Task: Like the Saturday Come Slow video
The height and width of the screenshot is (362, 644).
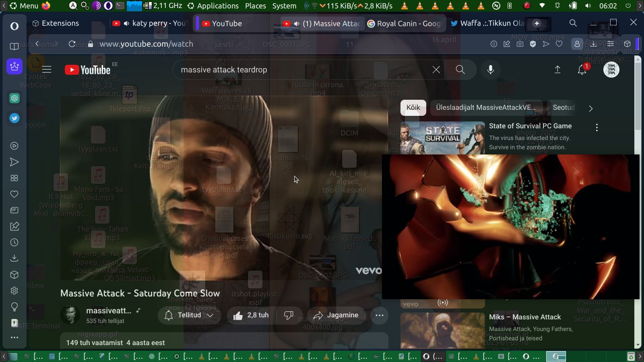Action: point(251,315)
